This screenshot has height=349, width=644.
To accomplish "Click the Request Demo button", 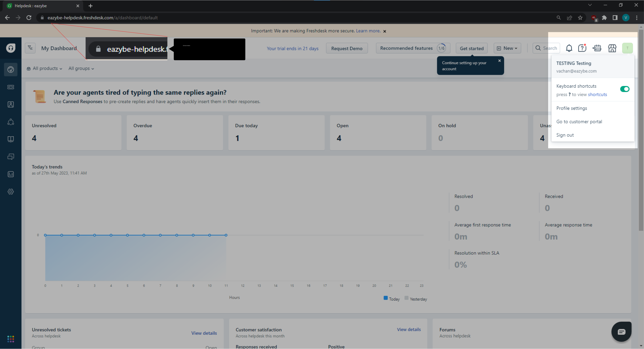I will [347, 48].
